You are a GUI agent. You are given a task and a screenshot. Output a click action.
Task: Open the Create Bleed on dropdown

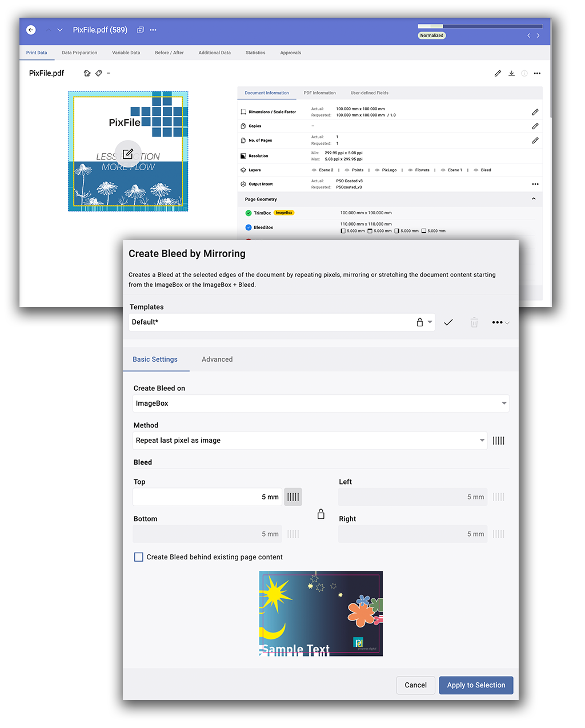[320, 403]
